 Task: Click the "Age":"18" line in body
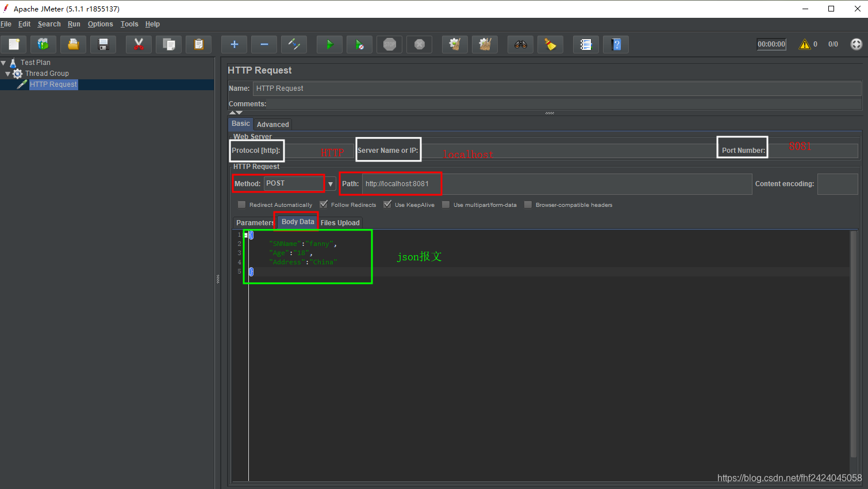point(291,253)
